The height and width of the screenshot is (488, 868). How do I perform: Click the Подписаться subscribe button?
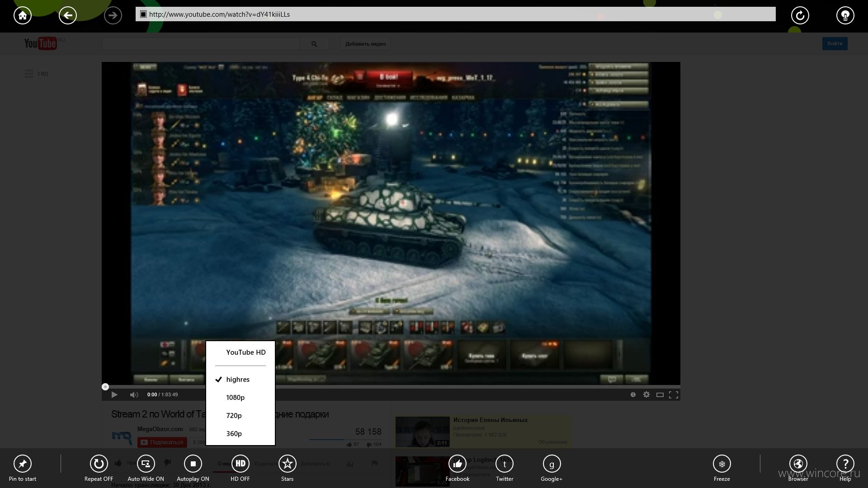click(x=162, y=442)
